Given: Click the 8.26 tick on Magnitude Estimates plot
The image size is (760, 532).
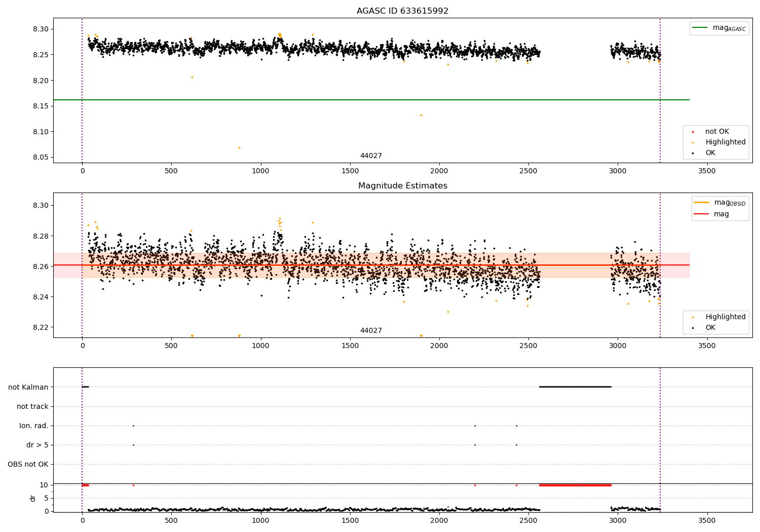Looking at the screenshot, I should tap(41, 267).
